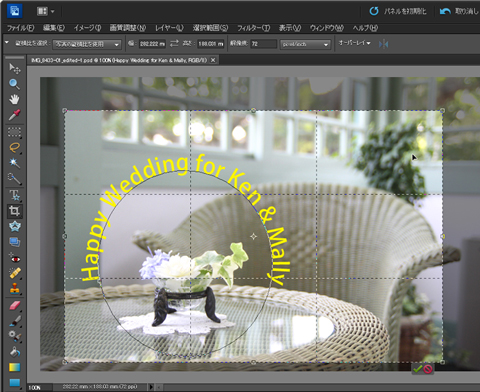Select the Clone Stamp tool

[x=14, y=289]
